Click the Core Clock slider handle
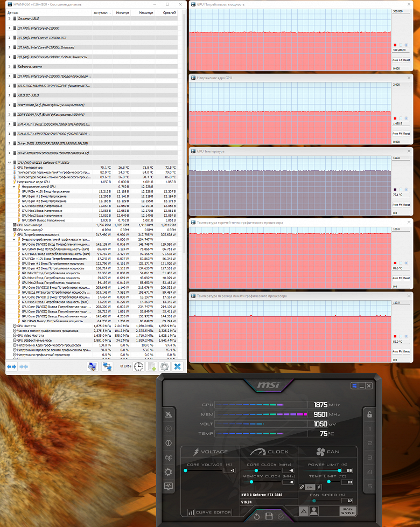Screen dimensions: 420x527 (256, 470)
